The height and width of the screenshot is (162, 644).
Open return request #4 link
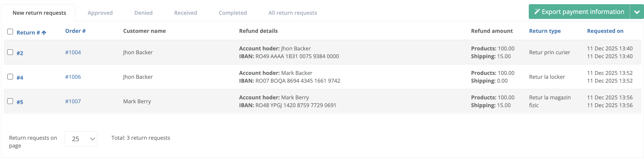click(x=20, y=78)
